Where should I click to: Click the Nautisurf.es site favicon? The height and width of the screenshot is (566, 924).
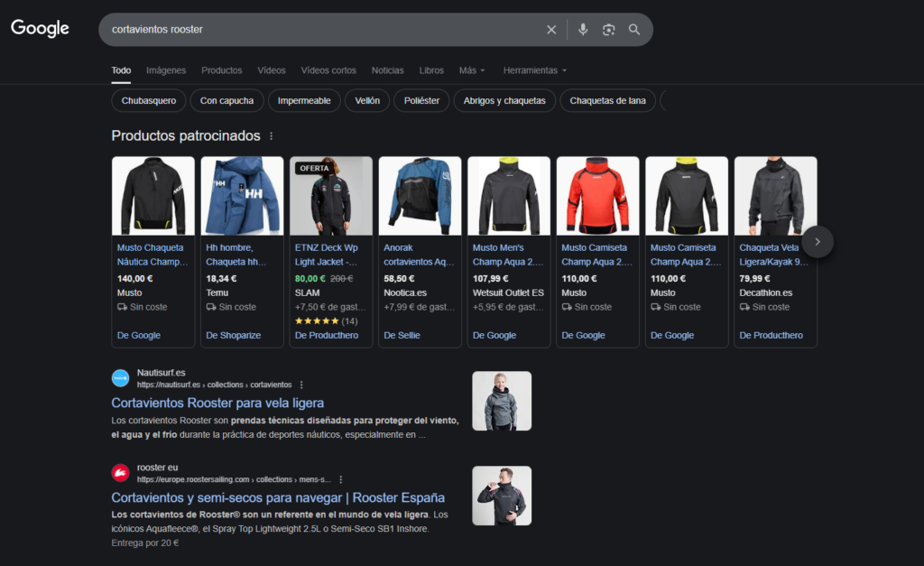[x=120, y=378]
